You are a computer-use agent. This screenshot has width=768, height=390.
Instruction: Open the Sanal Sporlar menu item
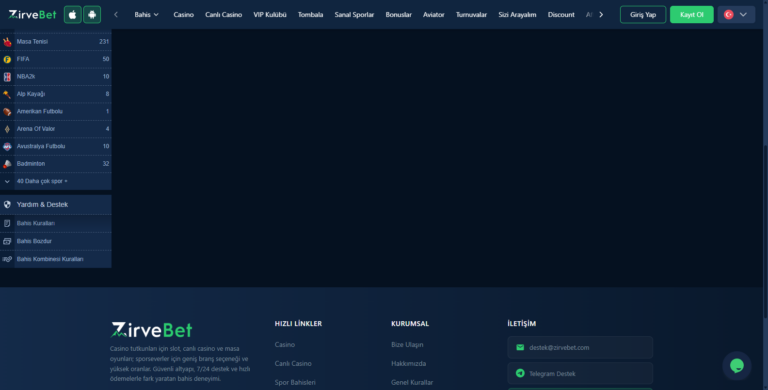[354, 15]
